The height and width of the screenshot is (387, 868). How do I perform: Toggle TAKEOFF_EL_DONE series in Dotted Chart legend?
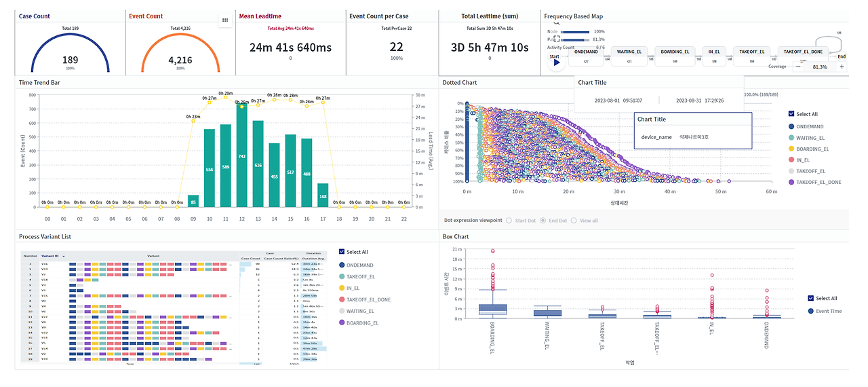[815, 182]
